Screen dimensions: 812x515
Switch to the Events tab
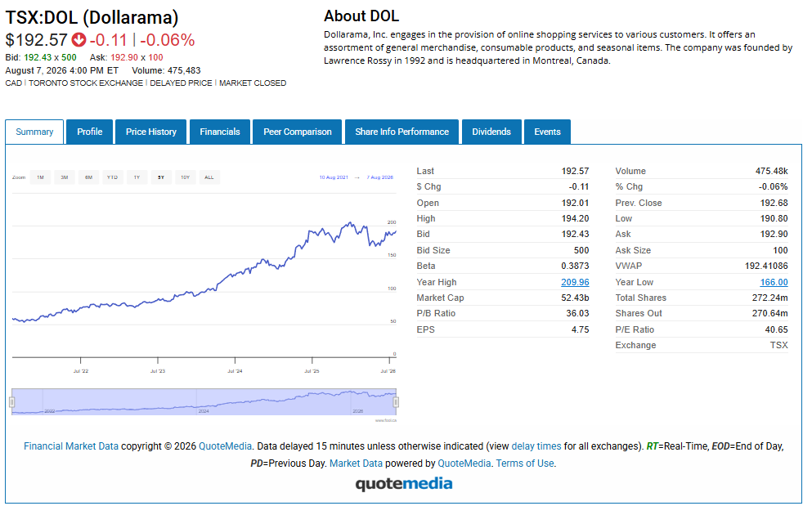click(x=547, y=132)
